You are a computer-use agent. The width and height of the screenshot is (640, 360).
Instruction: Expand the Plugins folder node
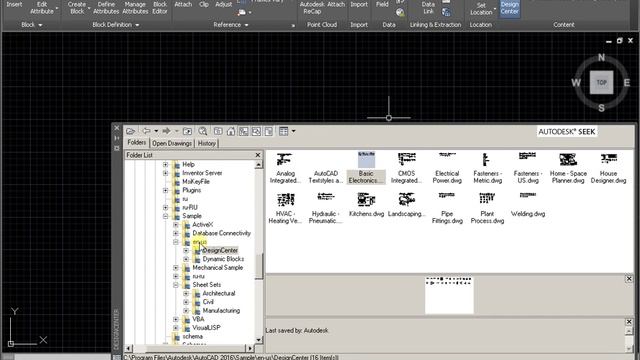165,190
